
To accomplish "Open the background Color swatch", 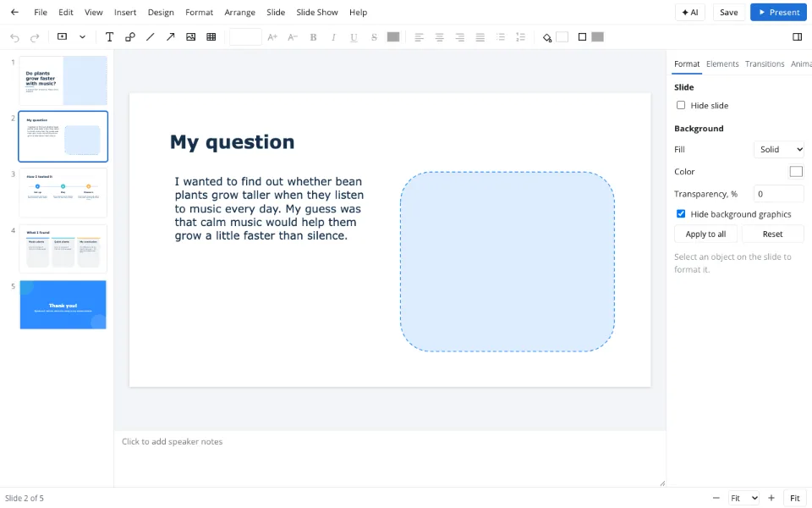I will click(x=796, y=172).
